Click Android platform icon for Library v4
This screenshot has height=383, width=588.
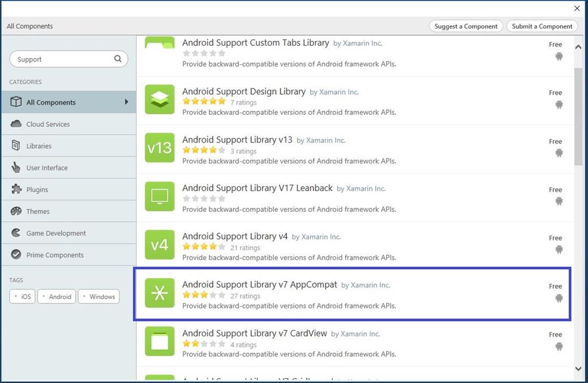click(559, 249)
